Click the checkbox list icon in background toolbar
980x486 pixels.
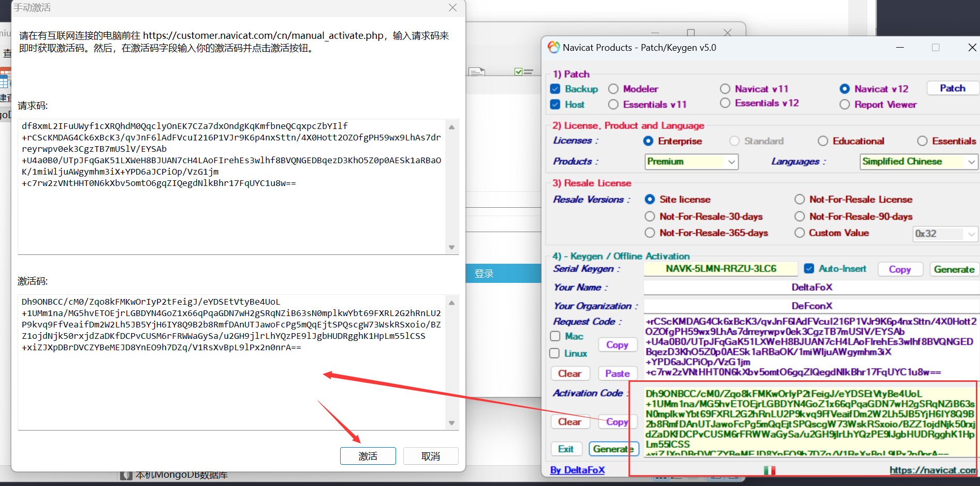(524, 72)
